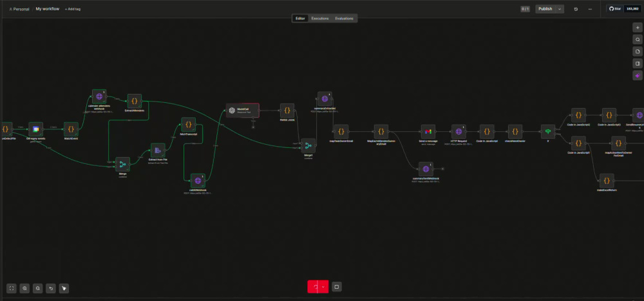This screenshot has height=301, width=644.
Task: Expand the Publish dropdown arrow
Action: click(560, 9)
